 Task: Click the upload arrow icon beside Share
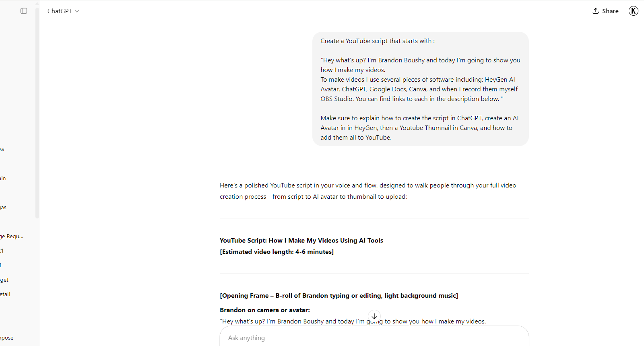click(x=596, y=11)
